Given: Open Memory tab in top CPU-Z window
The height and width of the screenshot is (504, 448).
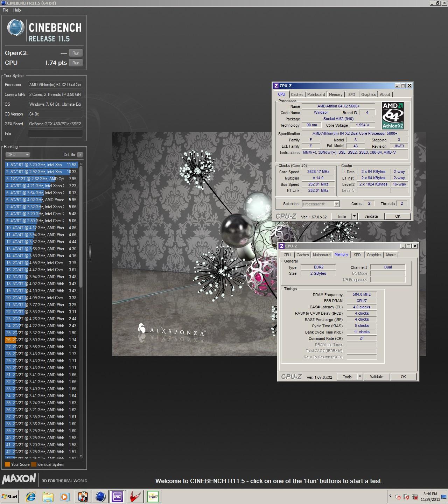Looking at the screenshot, I should [336, 94].
